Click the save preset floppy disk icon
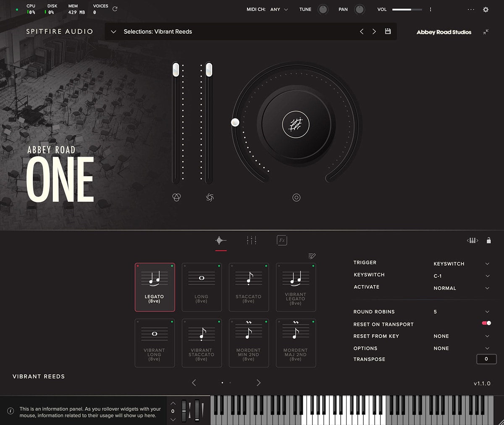Viewport: 504px width, 425px height. 388,31
